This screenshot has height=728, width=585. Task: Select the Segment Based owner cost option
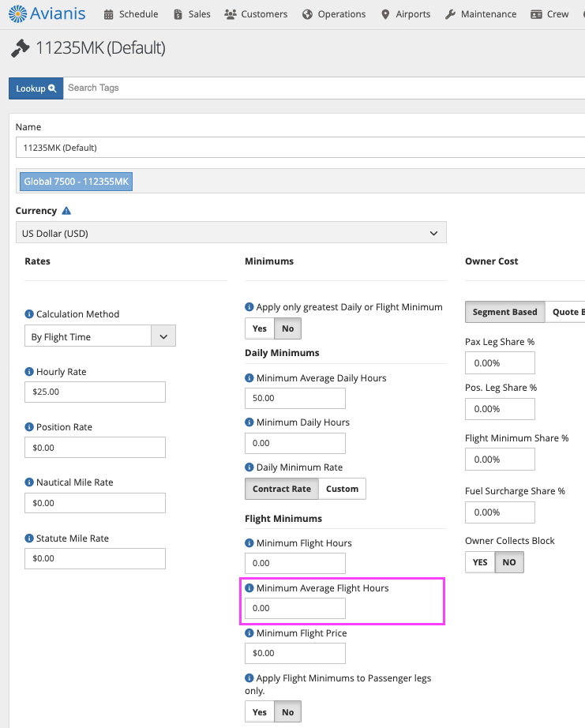tap(504, 312)
